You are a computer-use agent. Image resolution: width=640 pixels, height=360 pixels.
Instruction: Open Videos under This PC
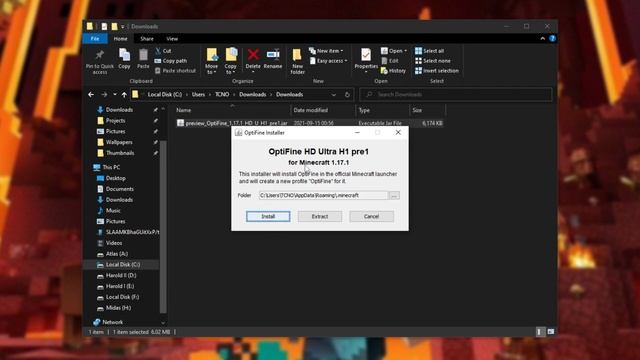pyautogui.click(x=114, y=243)
